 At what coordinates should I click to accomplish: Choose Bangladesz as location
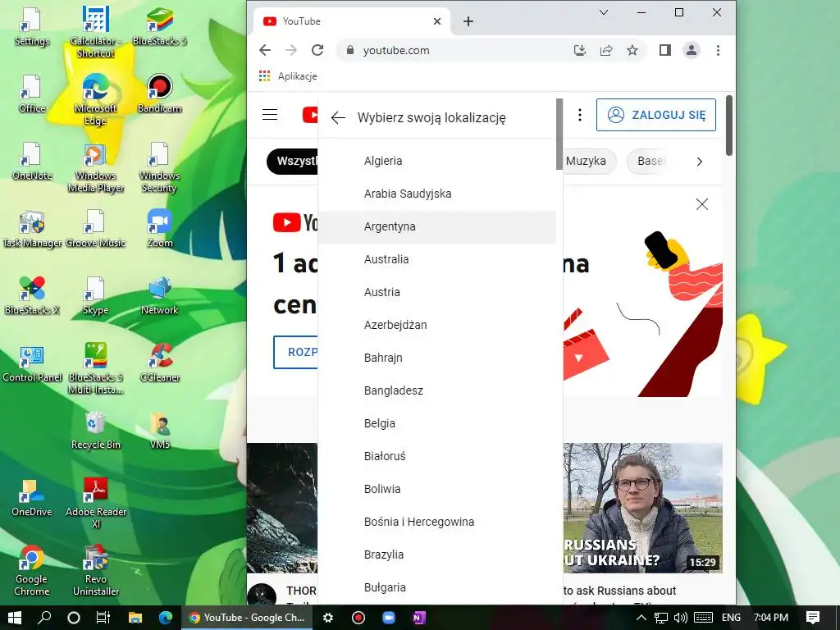coord(437,390)
